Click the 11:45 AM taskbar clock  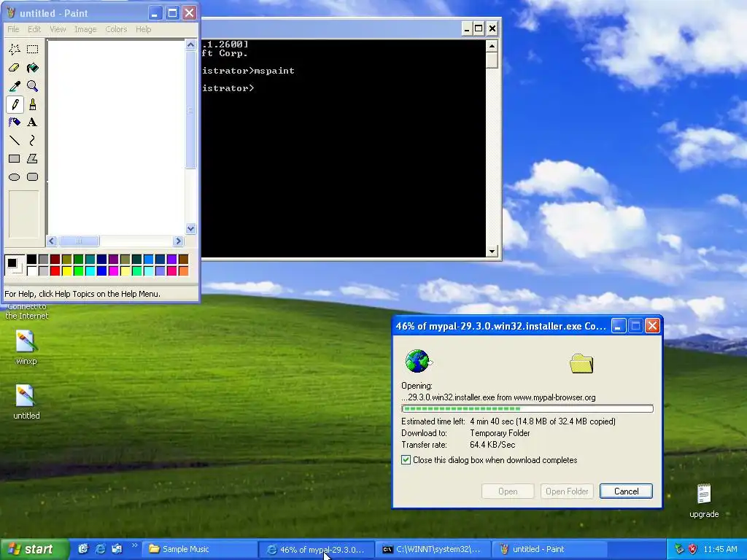pos(720,549)
